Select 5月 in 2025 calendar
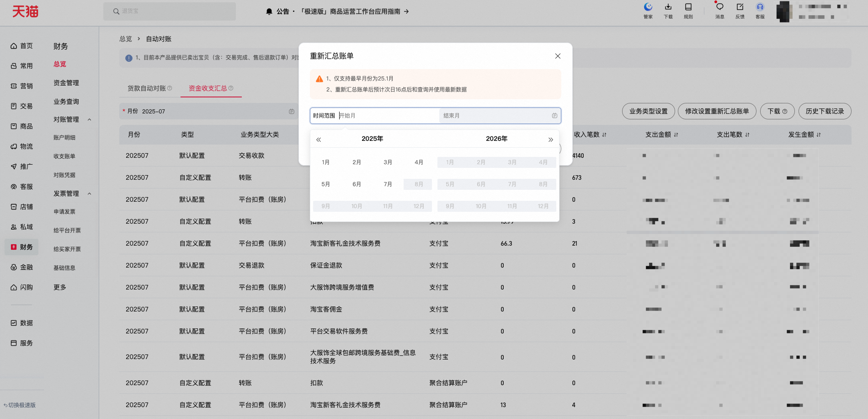The height and width of the screenshot is (419, 868). pyautogui.click(x=325, y=184)
